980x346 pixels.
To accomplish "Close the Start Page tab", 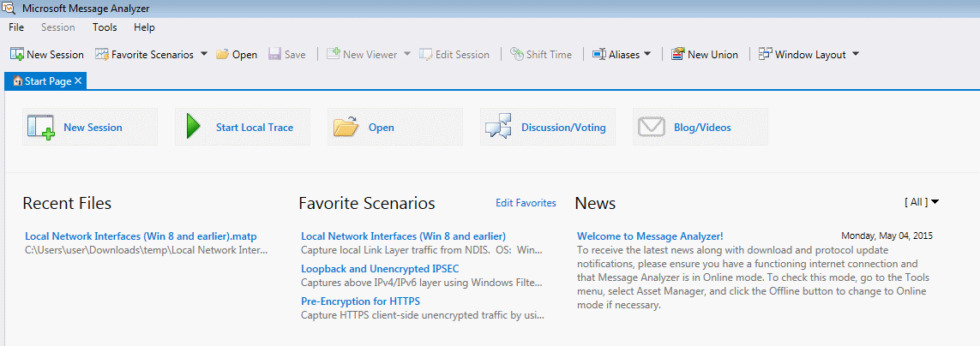I will click(78, 81).
